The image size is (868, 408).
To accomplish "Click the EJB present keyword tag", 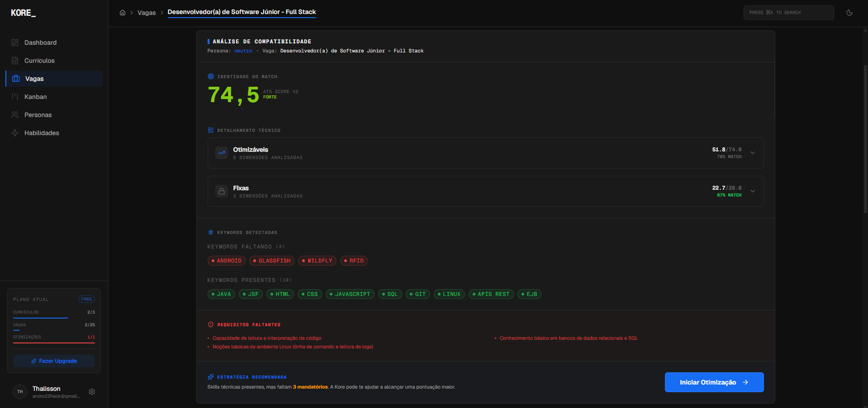I will [529, 294].
